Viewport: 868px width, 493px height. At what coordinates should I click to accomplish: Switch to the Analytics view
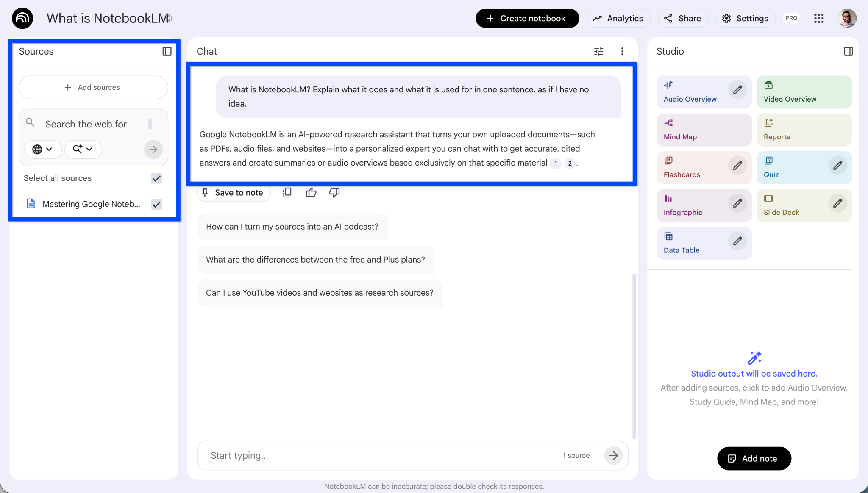[x=618, y=18]
